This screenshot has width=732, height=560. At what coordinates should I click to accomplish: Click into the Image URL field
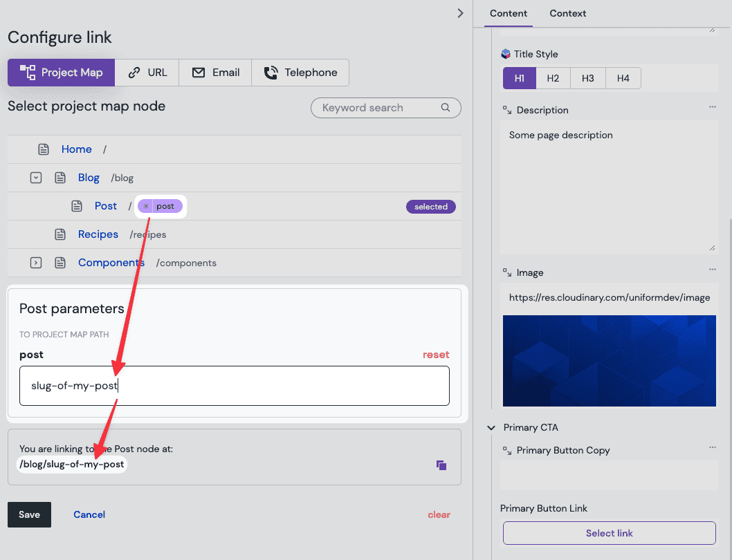tap(610, 298)
